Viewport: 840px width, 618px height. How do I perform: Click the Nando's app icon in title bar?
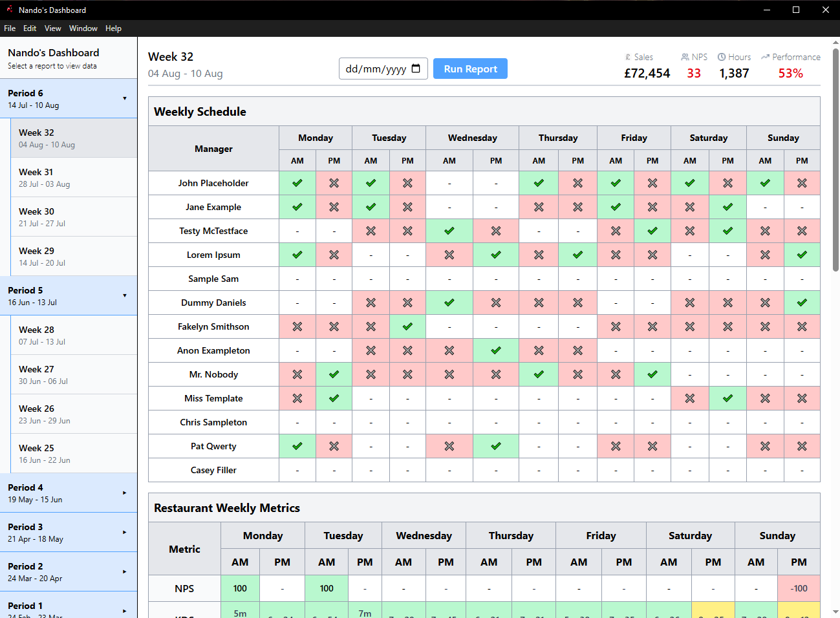point(9,10)
